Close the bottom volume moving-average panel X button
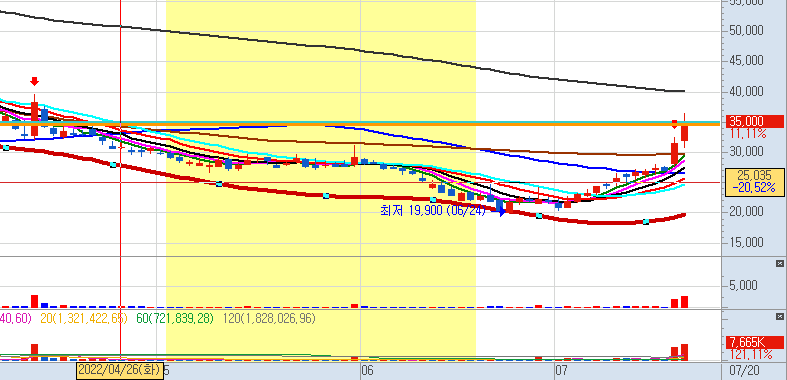The image size is (787, 380). click(x=779, y=316)
